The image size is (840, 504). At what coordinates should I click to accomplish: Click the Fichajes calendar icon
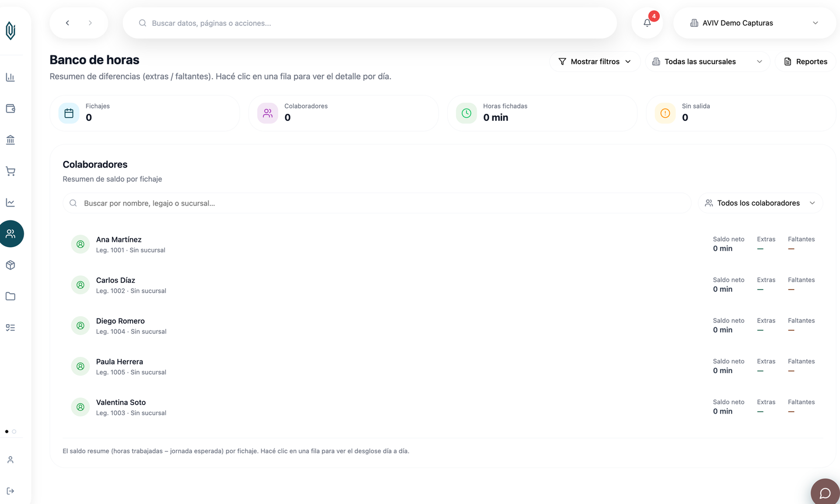[x=69, y=113]
